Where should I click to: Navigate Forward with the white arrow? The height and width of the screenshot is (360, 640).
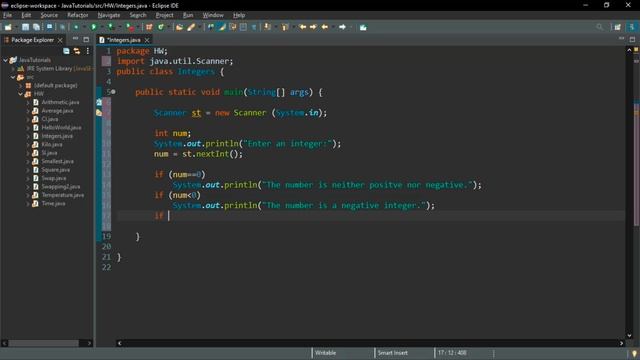pyautogui.click(x=342, y=27)
